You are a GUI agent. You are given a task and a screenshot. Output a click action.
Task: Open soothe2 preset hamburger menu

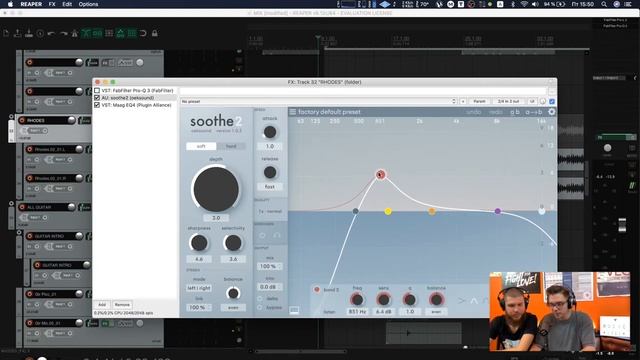point(292,112)
